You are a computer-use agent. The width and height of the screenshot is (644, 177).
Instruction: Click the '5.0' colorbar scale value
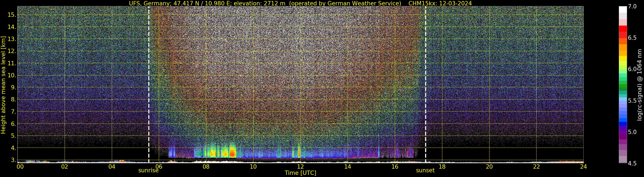point(632,132)
